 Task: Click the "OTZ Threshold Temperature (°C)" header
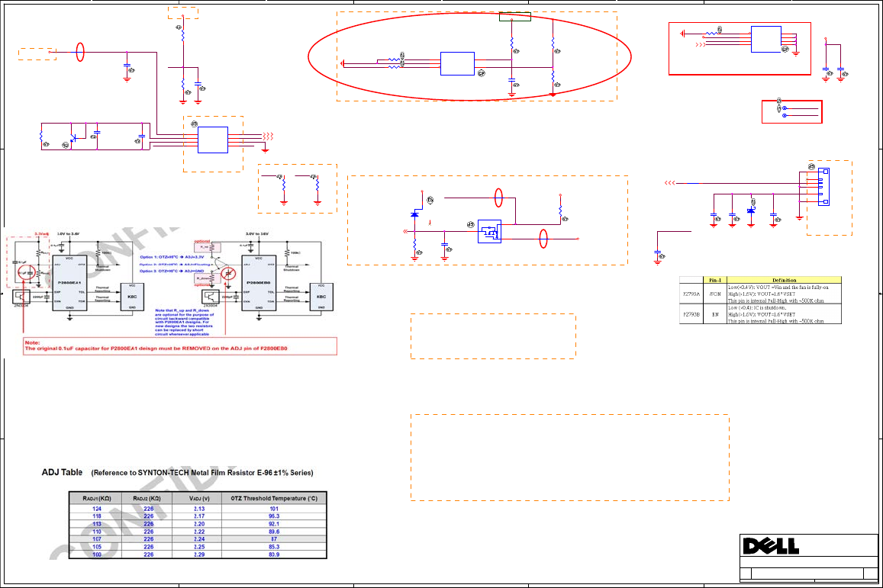(x=274, y=499)
